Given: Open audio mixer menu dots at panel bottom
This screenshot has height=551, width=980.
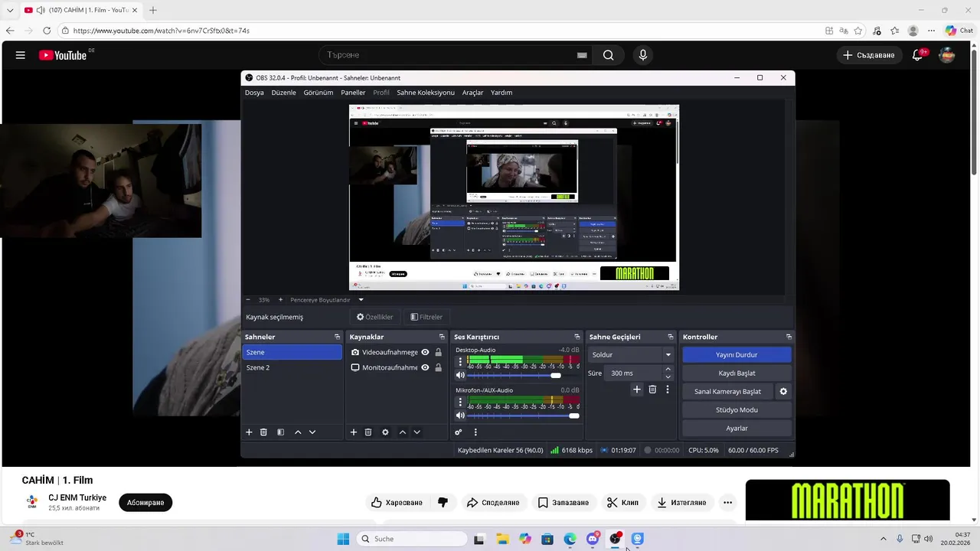Looking at the screenshot, I should tap(475, 432).
